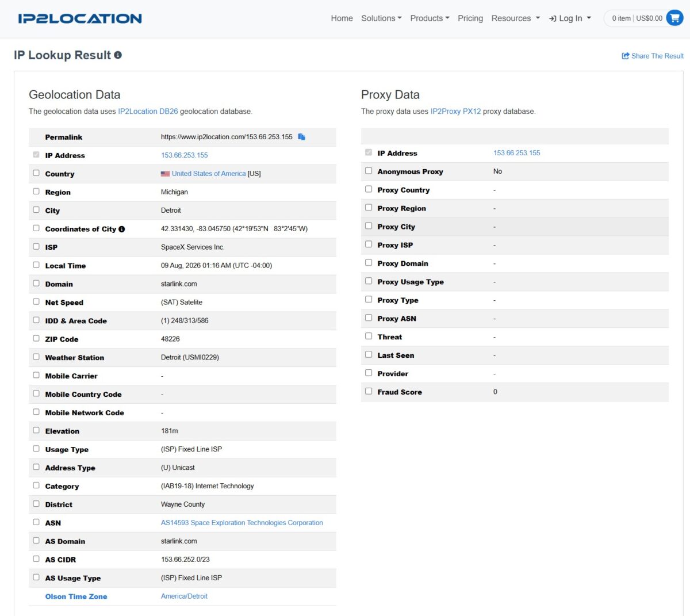
Task: Open the IP2Proxy PX12 link
Action: (x=455, y=112)
